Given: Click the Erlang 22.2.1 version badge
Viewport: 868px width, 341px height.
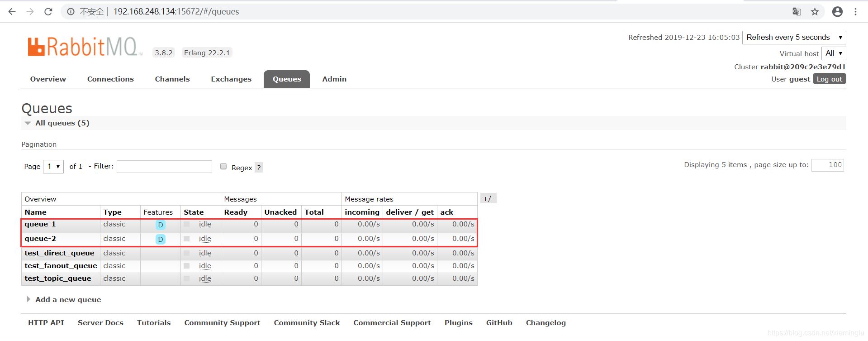Looking at the screenshot, I should tap(207, 53).
